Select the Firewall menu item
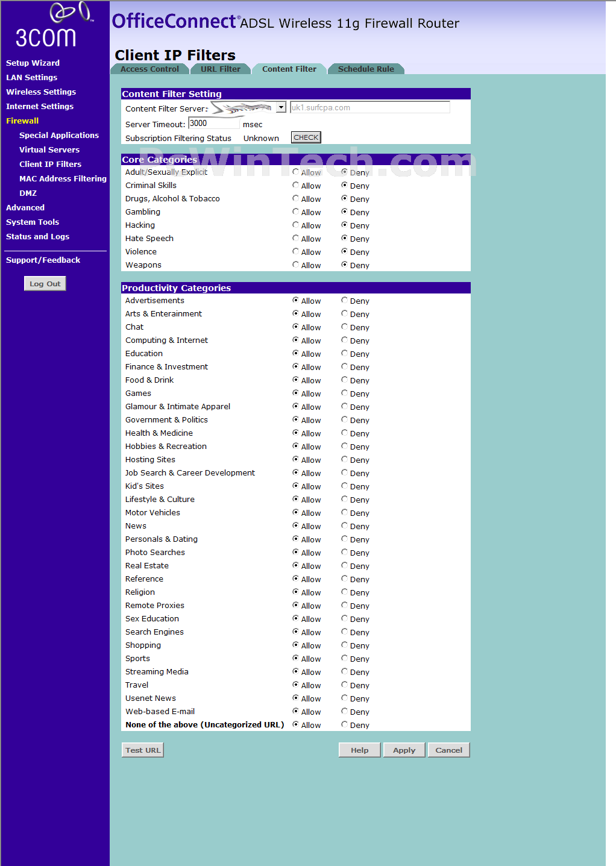The width and height of the screenshot is (616, 866). click(x=22, y=121)
